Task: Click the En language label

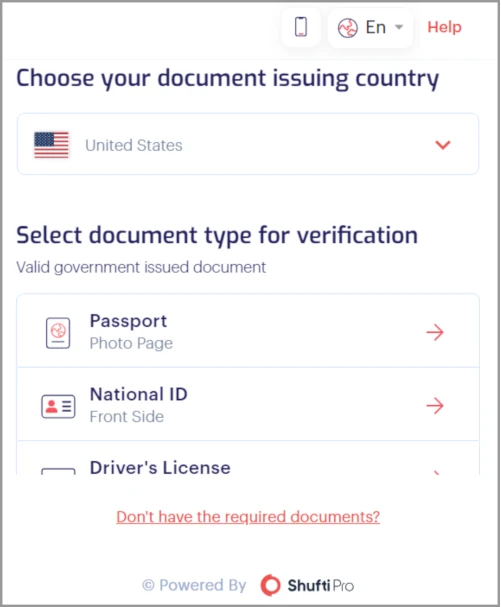Action: coord(376,27)
